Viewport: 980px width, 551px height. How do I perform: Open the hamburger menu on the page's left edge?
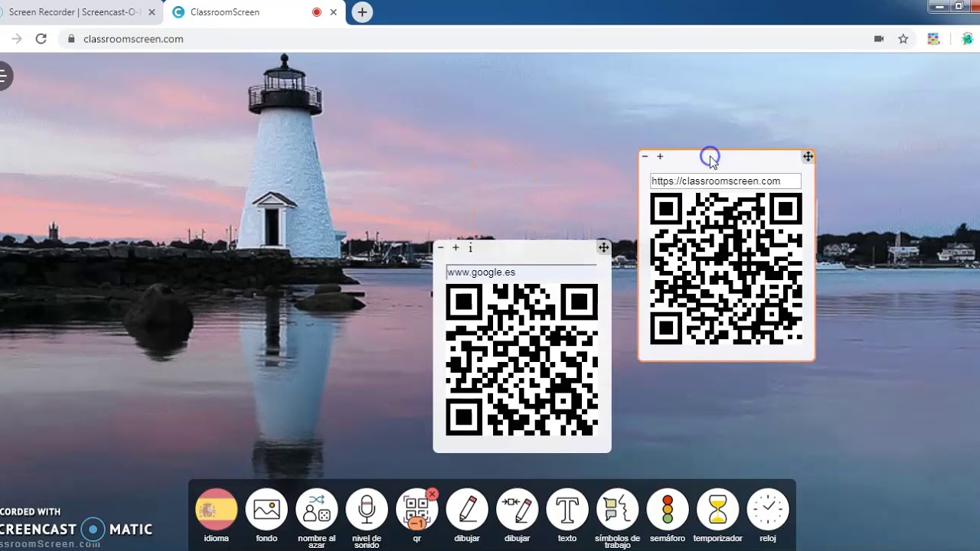point(5,76)
